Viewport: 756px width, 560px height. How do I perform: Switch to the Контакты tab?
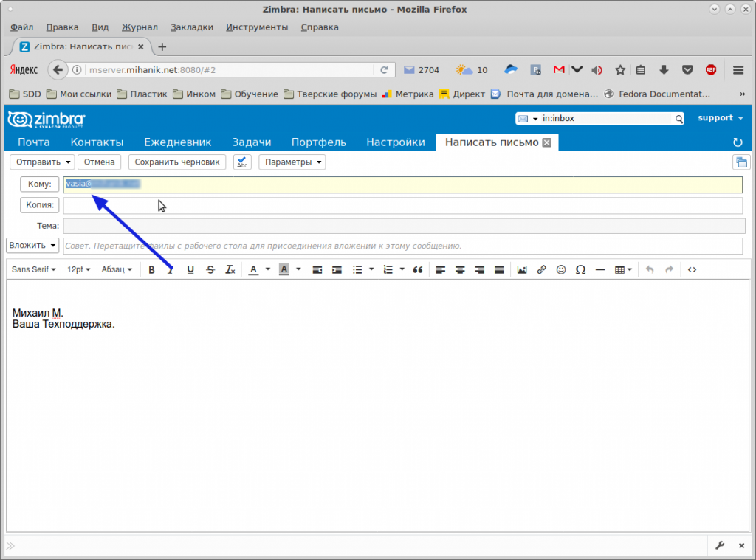[97, 142]
